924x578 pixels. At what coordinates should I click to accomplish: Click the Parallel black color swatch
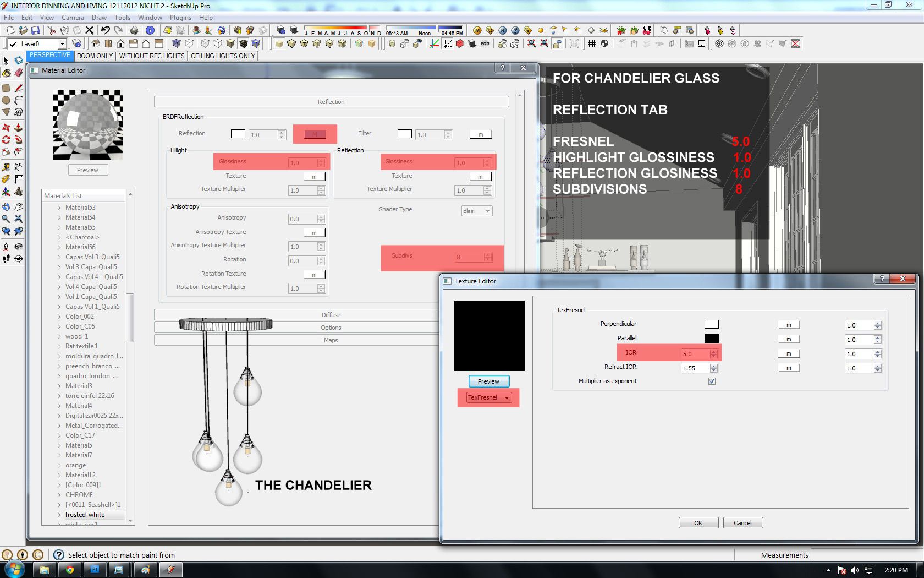click(712, 339)
